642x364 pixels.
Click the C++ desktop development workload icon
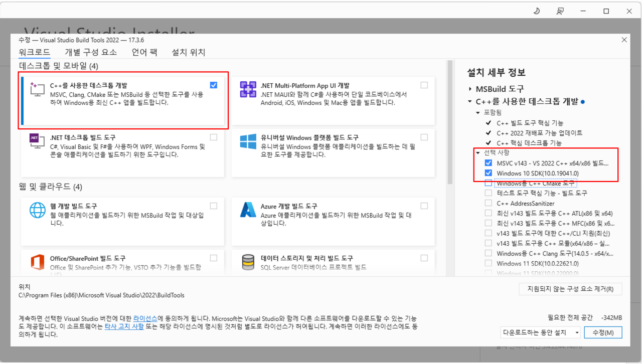coord(38,89)
